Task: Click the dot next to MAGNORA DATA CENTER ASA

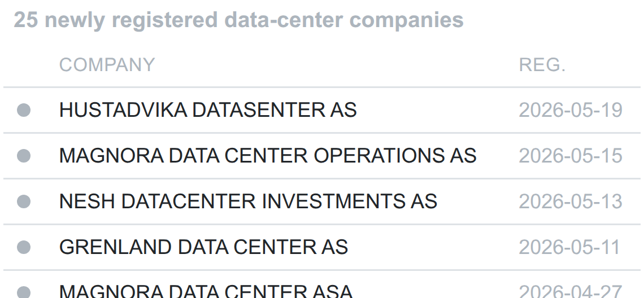Action: click(24, 292)
